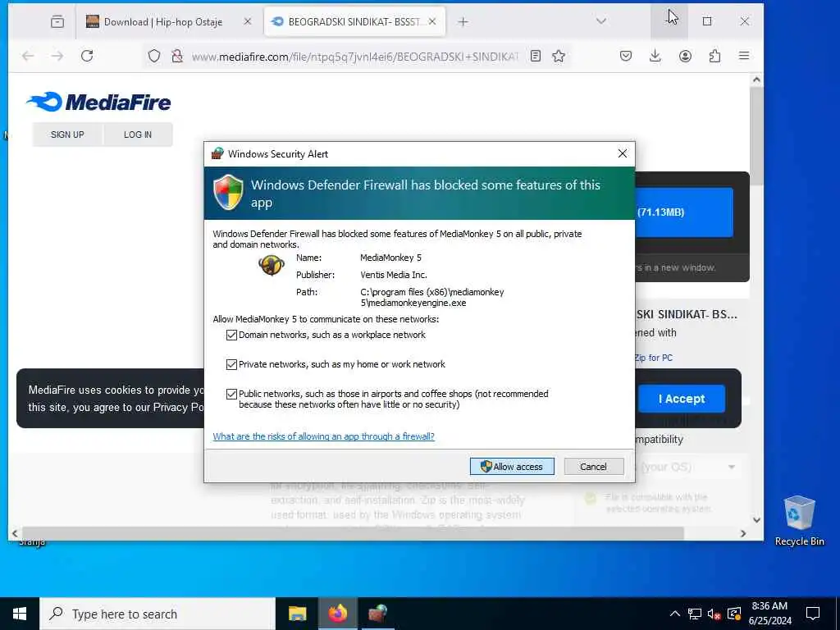Click the "Ventis Media Inc." publisher text
Image resolution: width=840 pixels, height=630 pixels.
click(x=394, y=275)
